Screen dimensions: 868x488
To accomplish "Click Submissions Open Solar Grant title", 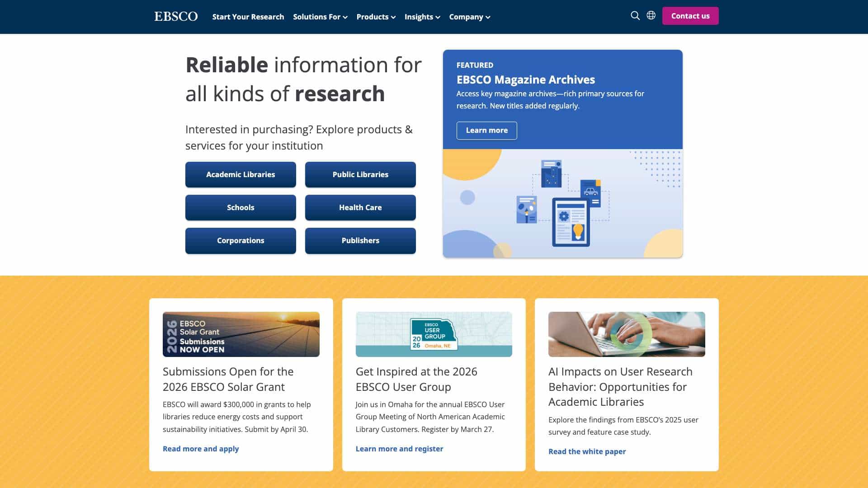I will tap(228, 379).
